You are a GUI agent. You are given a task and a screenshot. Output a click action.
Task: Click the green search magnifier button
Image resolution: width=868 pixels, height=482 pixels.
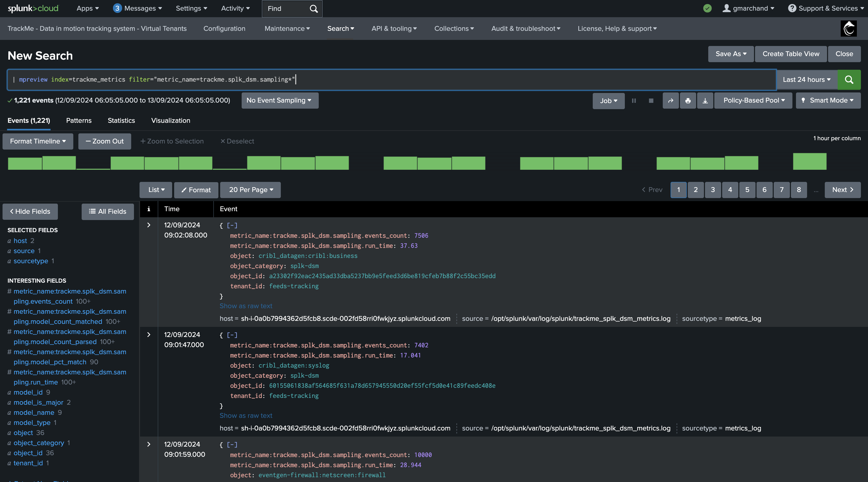coord(849,80)
